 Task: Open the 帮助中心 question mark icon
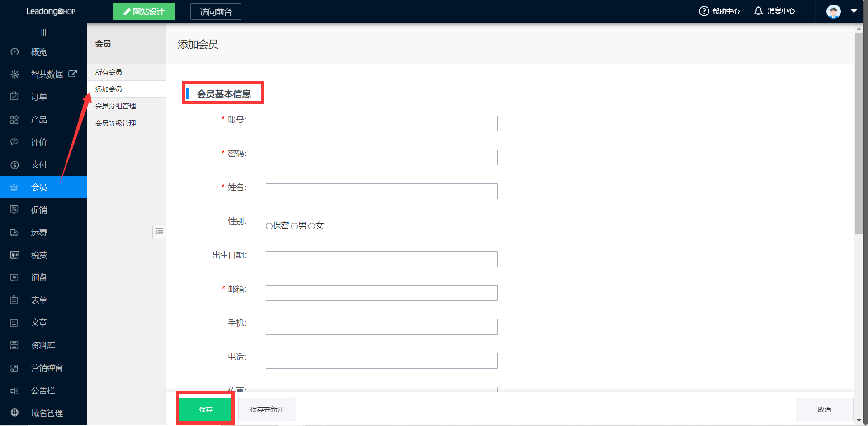tap(703, 11)
